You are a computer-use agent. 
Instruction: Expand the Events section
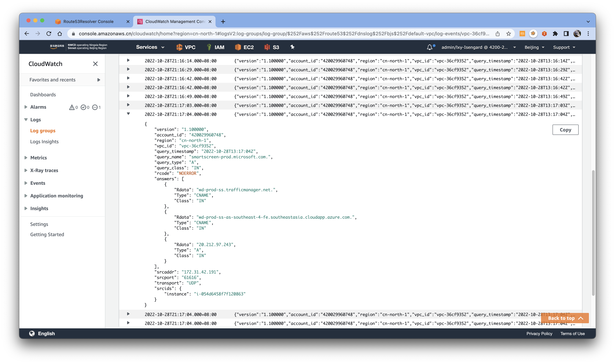point(26,183)
